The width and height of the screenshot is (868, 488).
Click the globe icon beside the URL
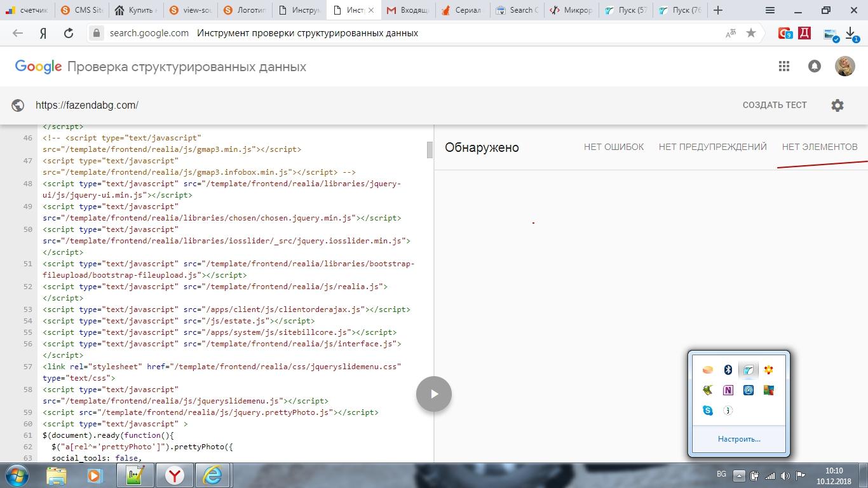click(18, 105)
